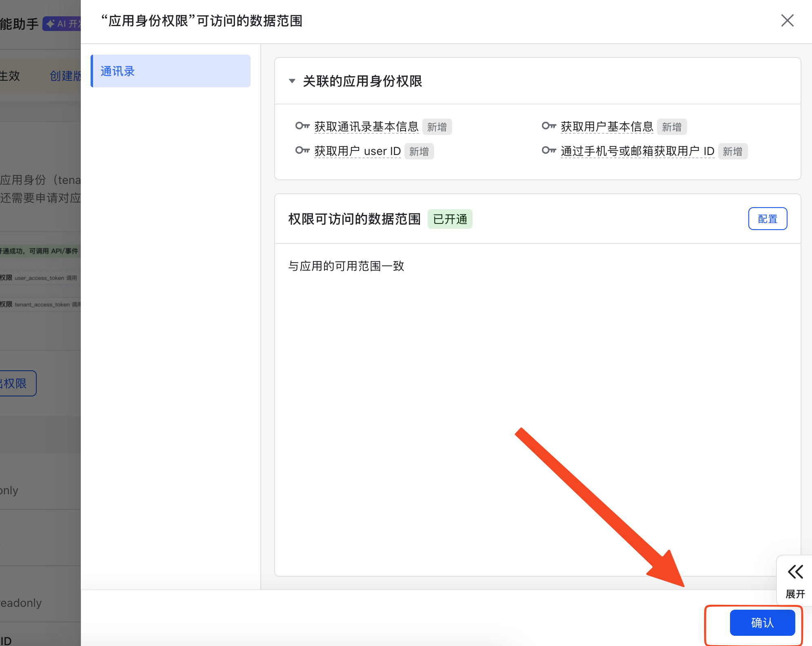Click the key icon beside 获取通讯录基本信息
The height and width of the screenshot is (646, 812).
pyautogui.click(x=303, y=126)
